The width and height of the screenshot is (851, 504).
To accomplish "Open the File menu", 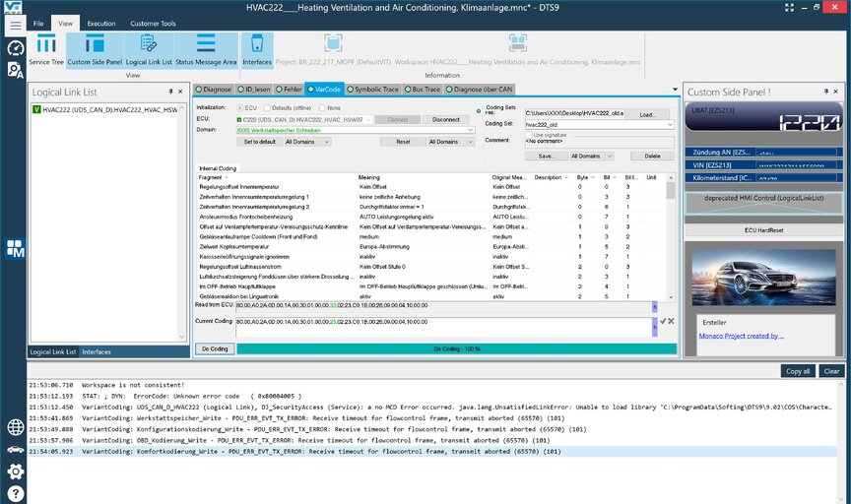I will coord(38,24).
